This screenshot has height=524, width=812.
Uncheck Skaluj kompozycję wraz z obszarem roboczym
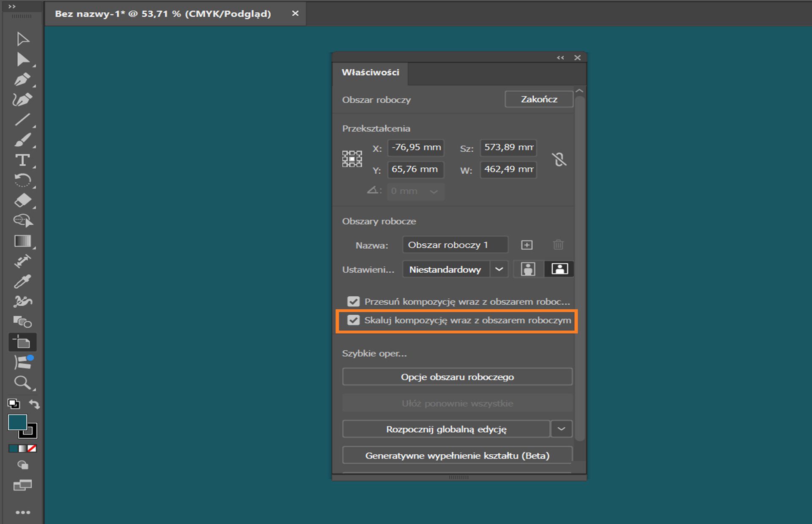pos(354,320)
